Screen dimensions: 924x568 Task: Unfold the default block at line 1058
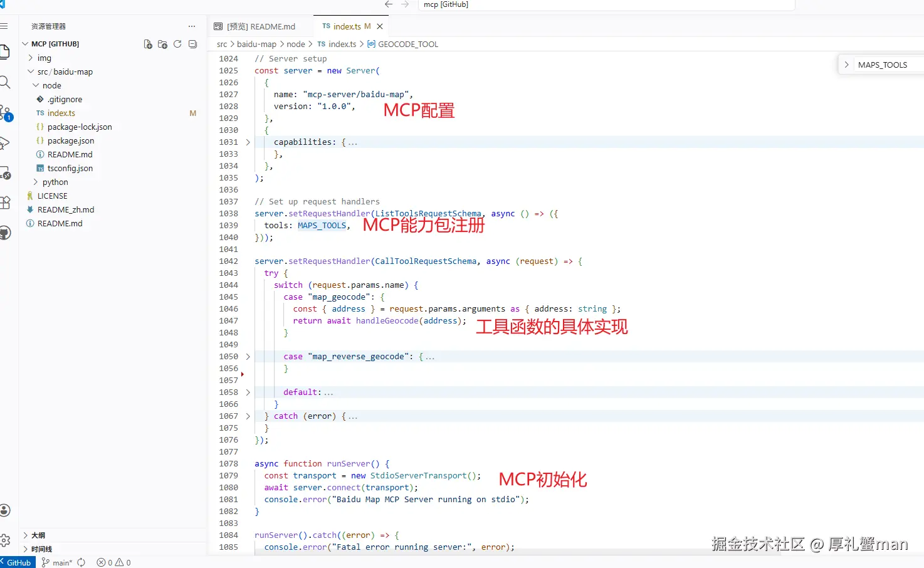click(248, 392)
